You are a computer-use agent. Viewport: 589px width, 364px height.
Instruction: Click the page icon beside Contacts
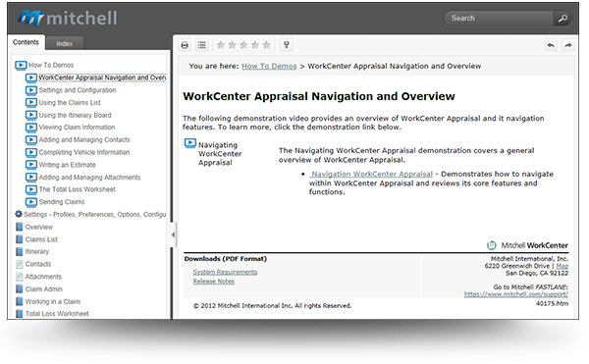[x=20, y=264]
